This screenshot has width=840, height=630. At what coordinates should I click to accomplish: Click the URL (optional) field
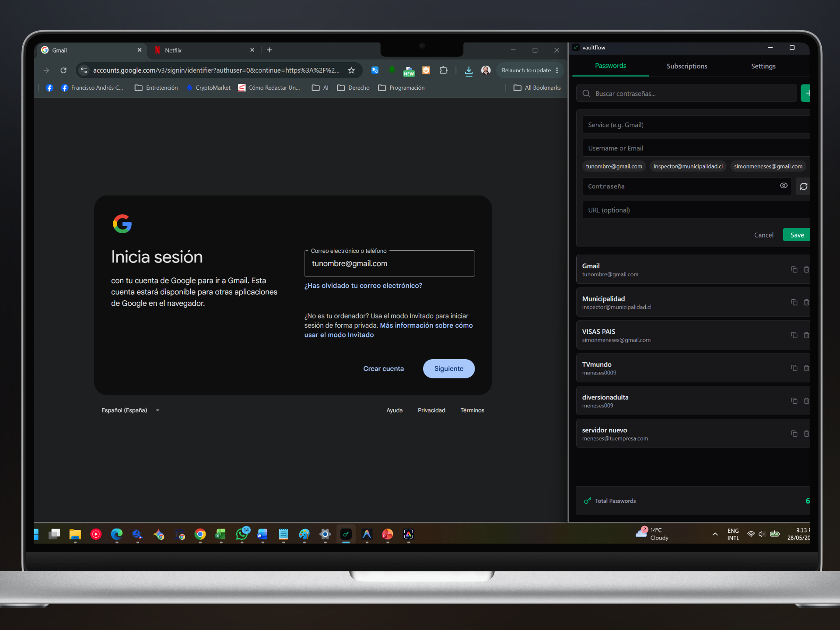pyautogui.click(x=696, y=210)
